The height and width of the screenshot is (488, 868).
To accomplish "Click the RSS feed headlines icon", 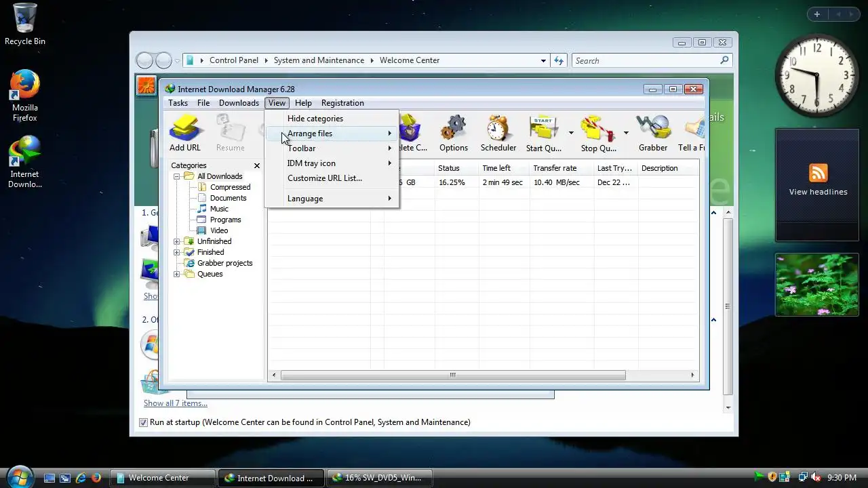I will pyautogui.click(x=818, y=173).
